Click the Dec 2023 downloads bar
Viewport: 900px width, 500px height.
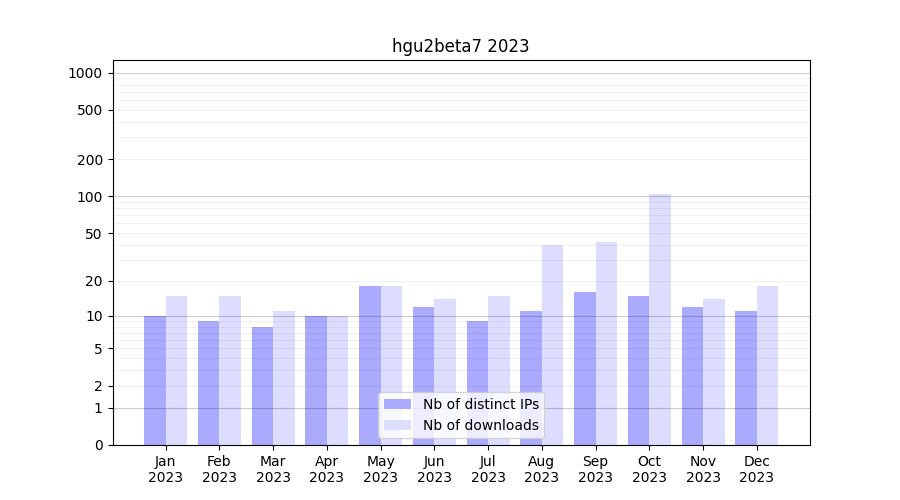coord(767,365)
